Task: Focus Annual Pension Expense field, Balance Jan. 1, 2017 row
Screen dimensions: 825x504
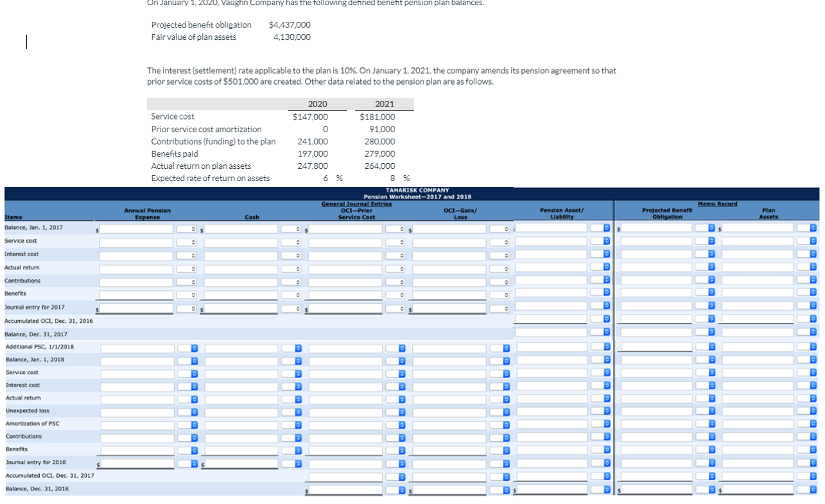Action: click(136, 229)
